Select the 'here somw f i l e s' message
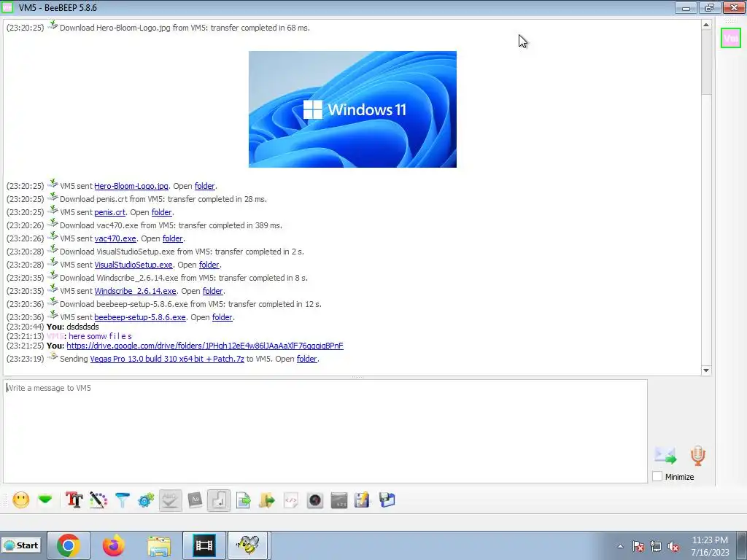The height and width of the screenshot is (560, 747). pos(100,336)
